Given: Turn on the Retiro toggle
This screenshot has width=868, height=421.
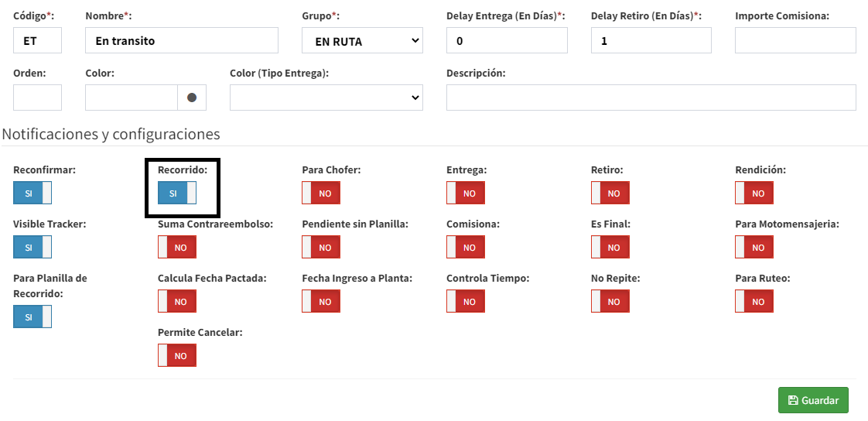Looking at the screenshot, I should (x=610, y=193).
